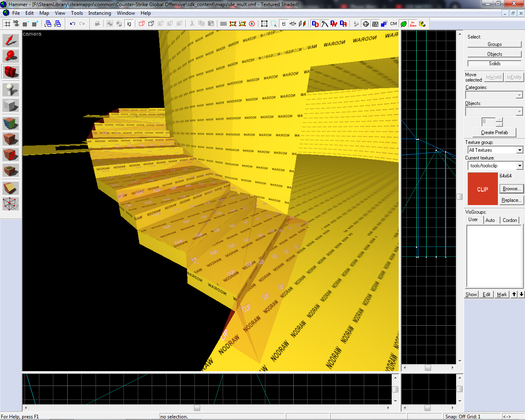Toggle the CM toolbar button
The width and height of the screenshot is (525, 420).
click(393, 24)
